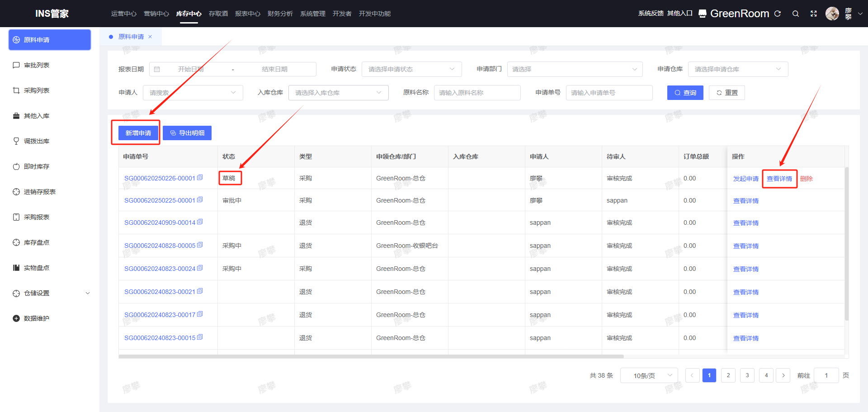Copy order number SG000620250226-00001 icon
The width and height of the screenshot is (868, 412).
pyautogui.click(x=200, y=178)
